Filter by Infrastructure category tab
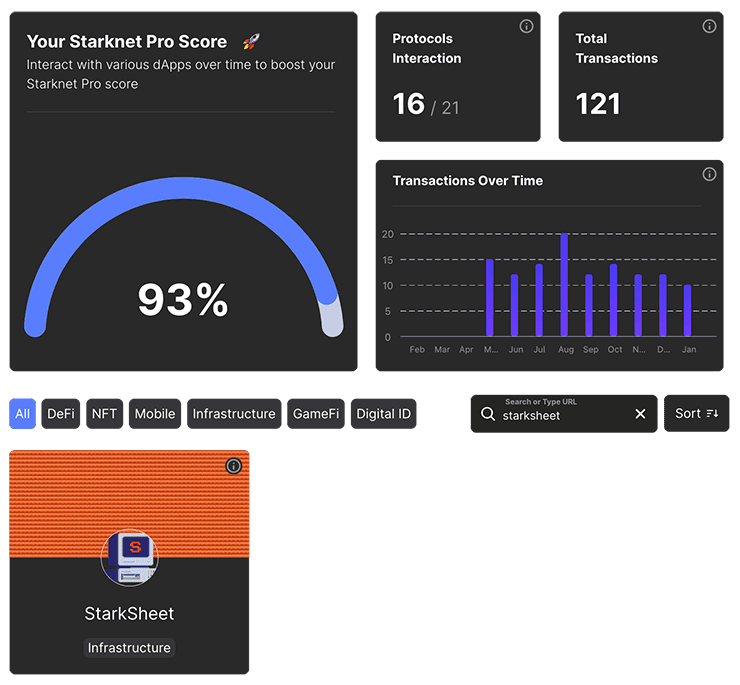The height and width of the screenshot is (685, 740). (234, 414)
